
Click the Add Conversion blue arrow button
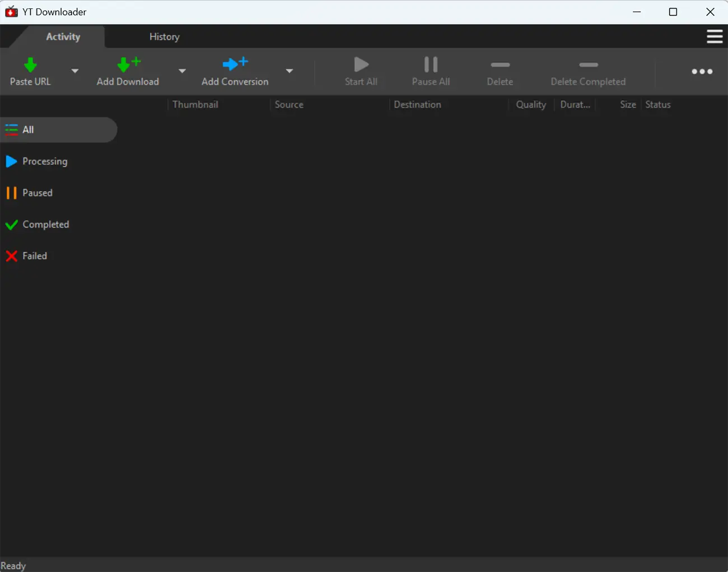[x=235, y=71]
